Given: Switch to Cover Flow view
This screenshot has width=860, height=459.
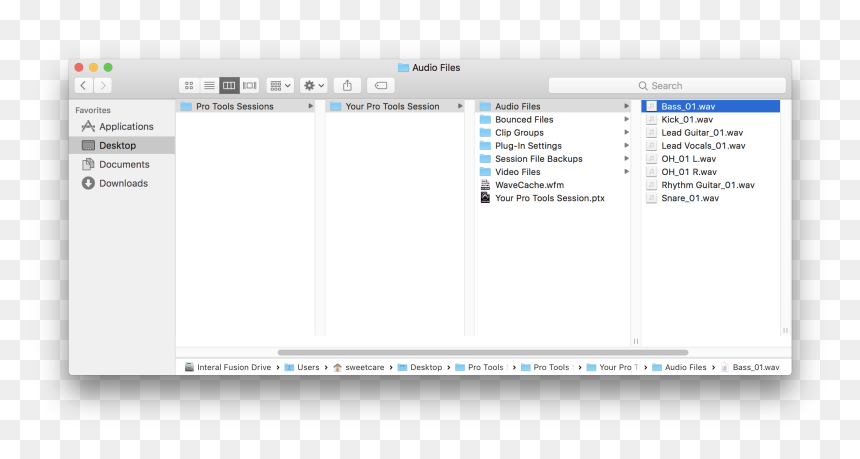Looking at the screenshot, I should tap(250, 86).
